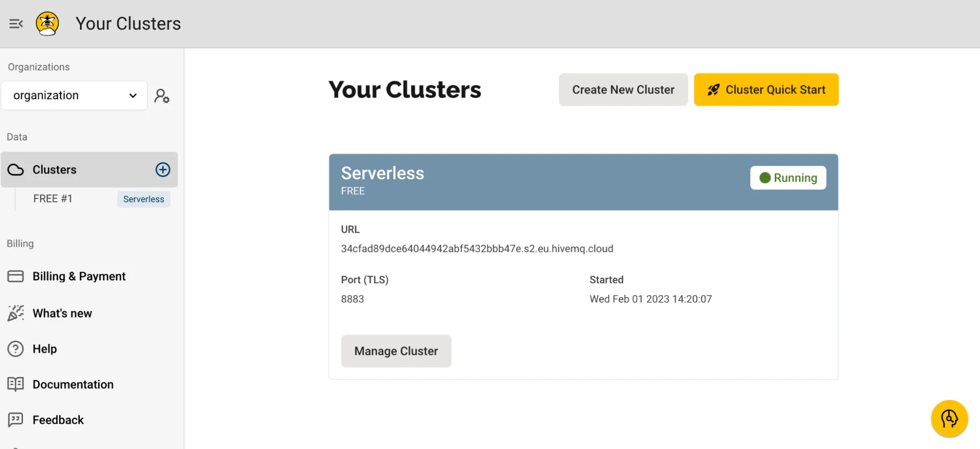The height and width of the screenshot is (449, 980).
Task: Click the Running status badge
Action: [788, 178]
